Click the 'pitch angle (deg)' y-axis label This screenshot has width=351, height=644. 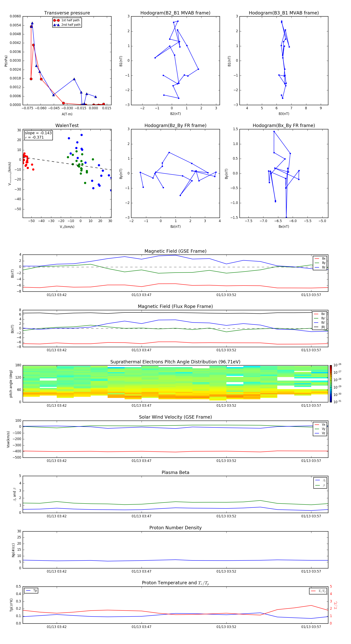(x=11, y=384)
